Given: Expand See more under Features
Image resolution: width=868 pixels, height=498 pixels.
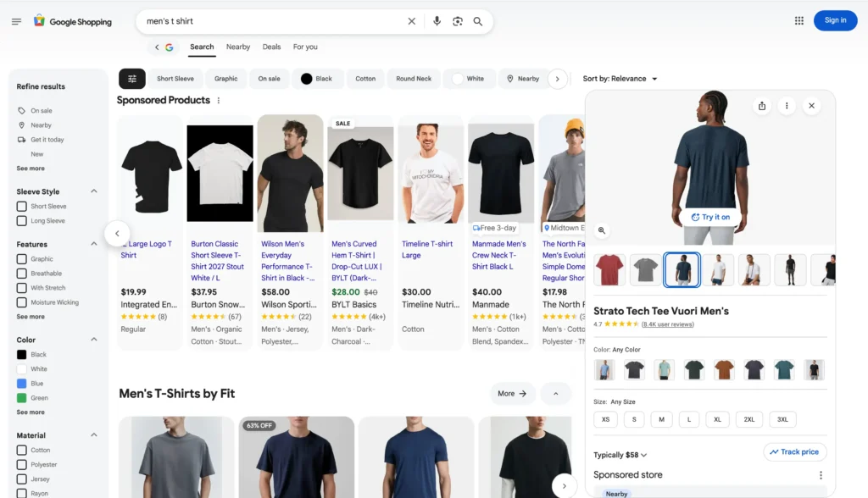Looking at the screenshot, I should (x=31, y=317).
